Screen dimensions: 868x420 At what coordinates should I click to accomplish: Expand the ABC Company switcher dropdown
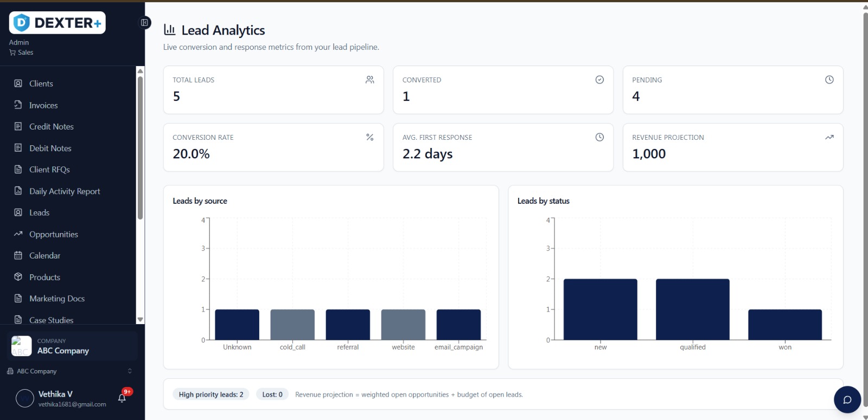(x=69, y=371)
